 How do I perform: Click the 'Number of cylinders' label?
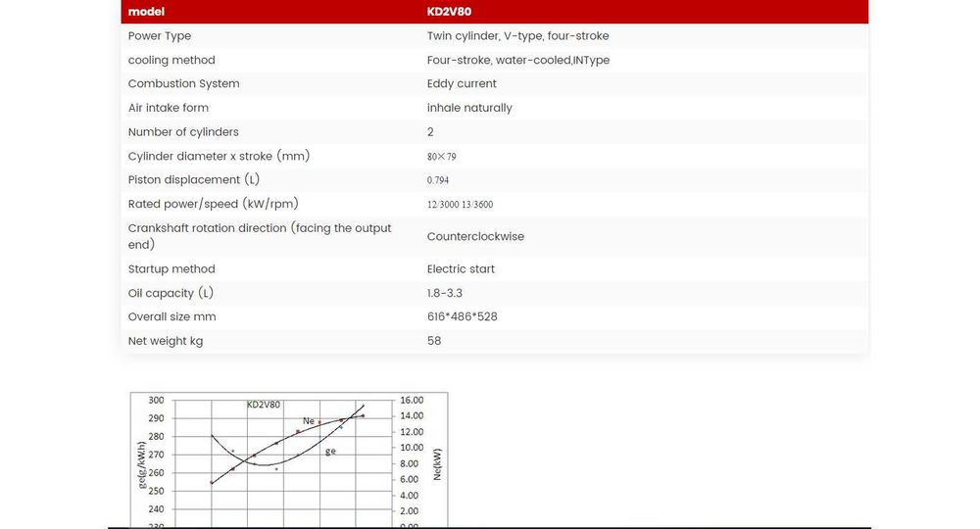183,132
